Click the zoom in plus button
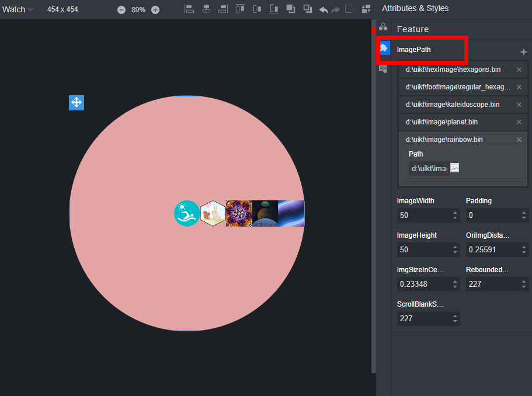The image size is (532, 396). coord(155,10)
